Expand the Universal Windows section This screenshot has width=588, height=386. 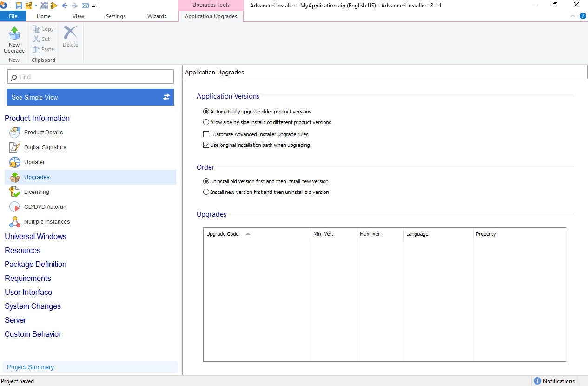(x=35, y=236)
